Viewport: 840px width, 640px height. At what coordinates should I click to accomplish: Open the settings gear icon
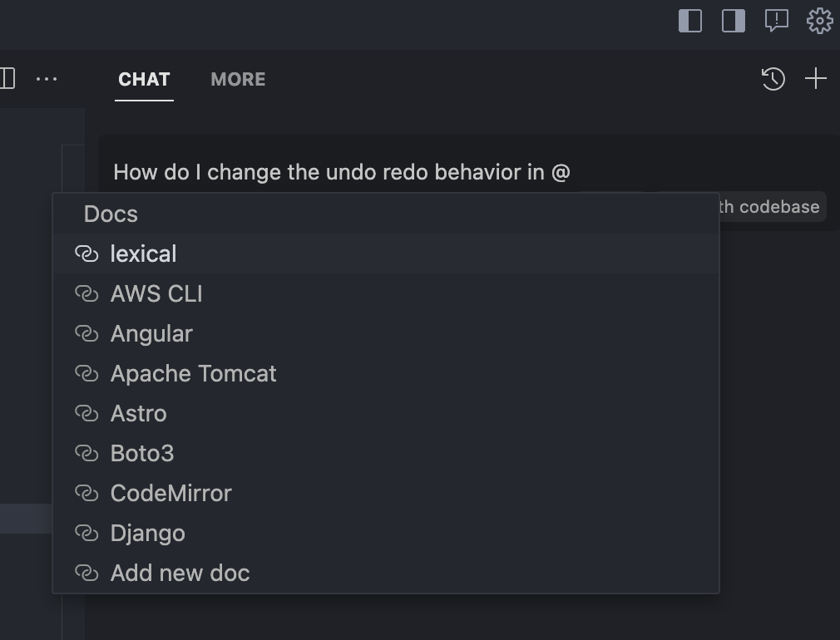tap(820, 21)
